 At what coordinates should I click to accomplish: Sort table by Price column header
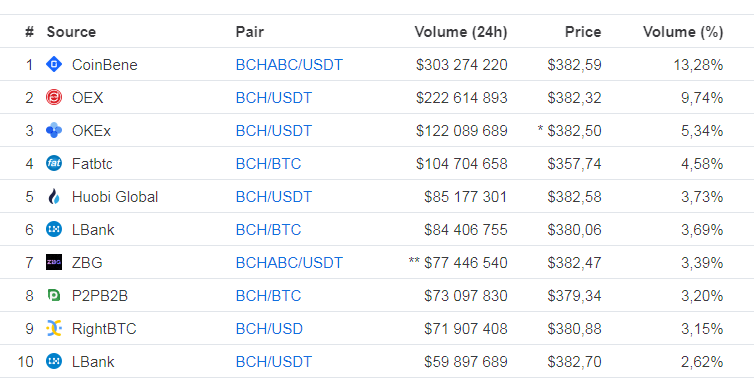pyautogui.click(x=583, y=32)
